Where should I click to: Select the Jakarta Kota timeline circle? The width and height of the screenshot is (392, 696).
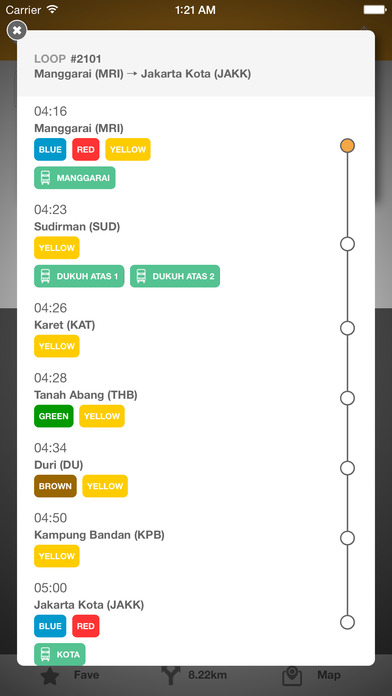click(347, 622)
